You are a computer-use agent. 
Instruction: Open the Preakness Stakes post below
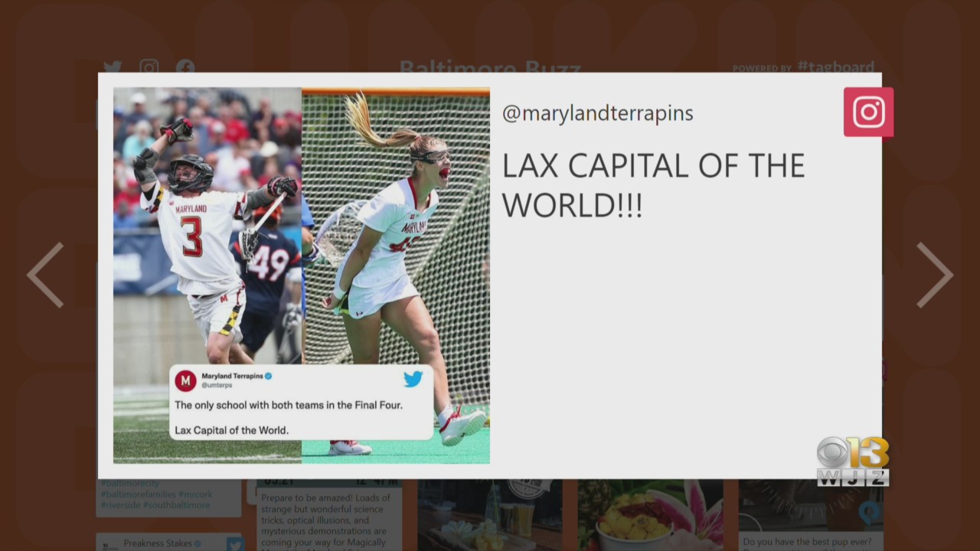point(168,543)
